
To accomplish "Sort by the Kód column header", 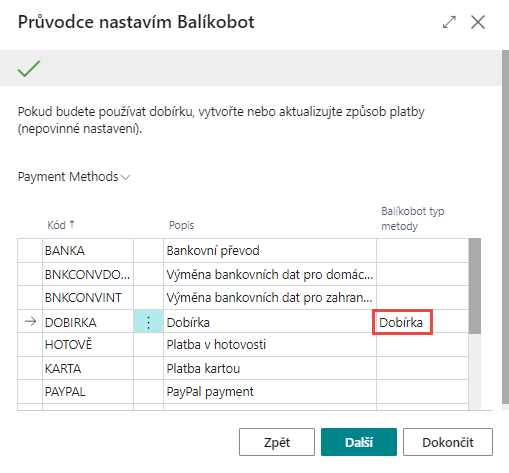I will [x=61, y=225].
